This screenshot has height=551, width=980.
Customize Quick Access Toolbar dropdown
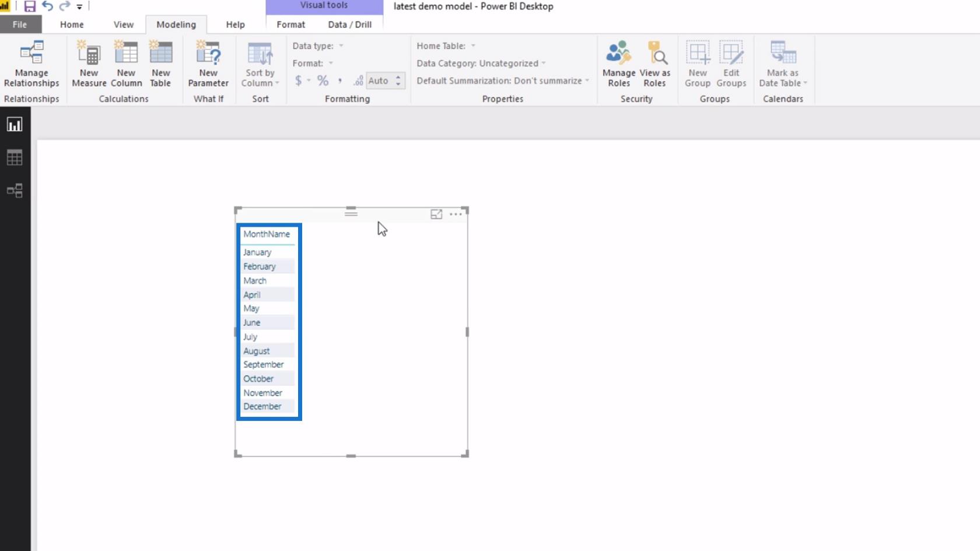click(79, 7)
